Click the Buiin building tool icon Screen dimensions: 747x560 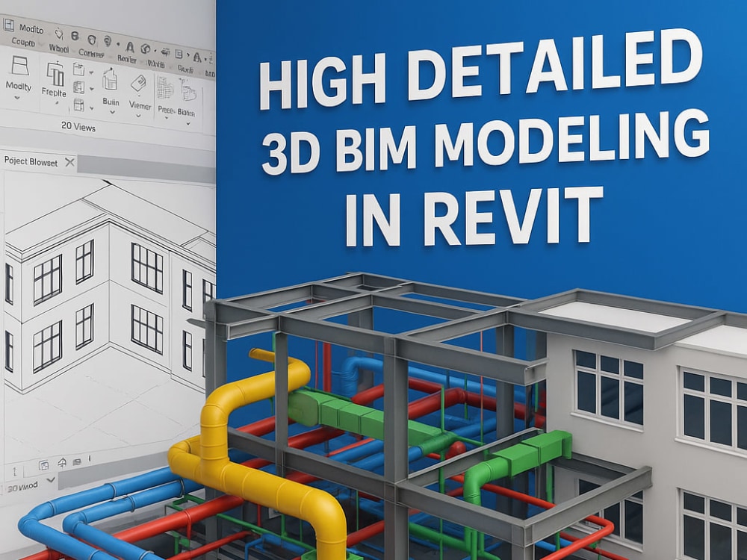(110, 78)
